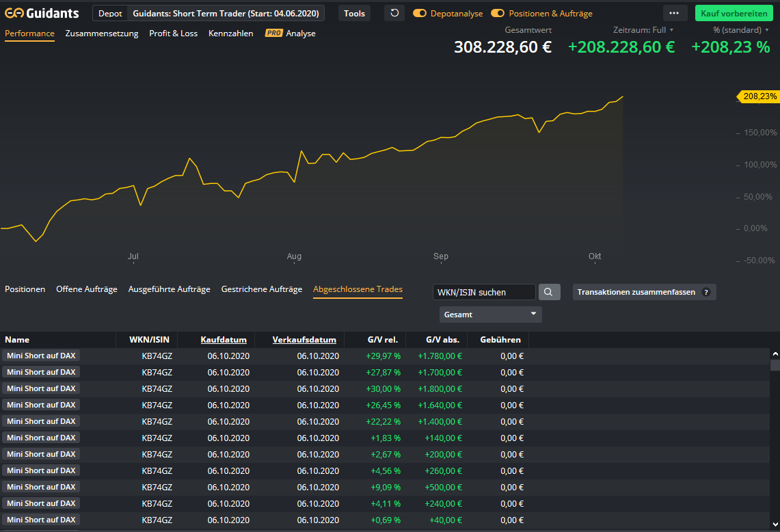Click the scroll up arrow in the table
This screenshot has height=532, width=780.
coord(775,354)
